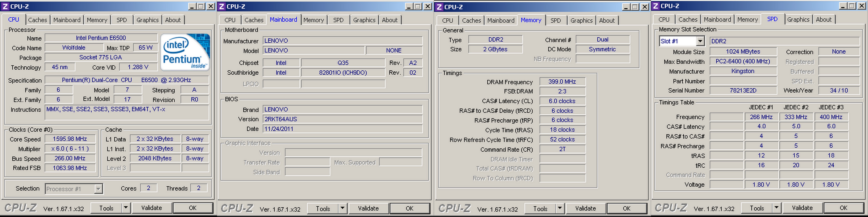Click the CPU-Z title icon on the SPD window
Viewport: 868px width, 217px height.
point(655,6)
